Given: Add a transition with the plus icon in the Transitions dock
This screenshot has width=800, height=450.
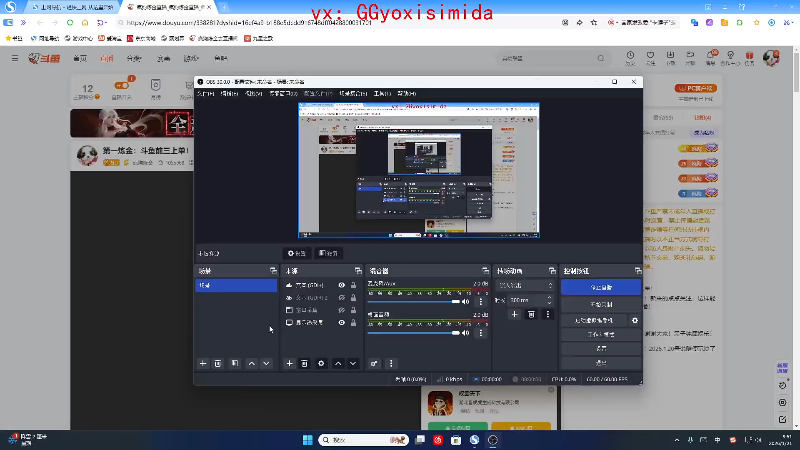Looking at the screenshot, I should 514,314.
